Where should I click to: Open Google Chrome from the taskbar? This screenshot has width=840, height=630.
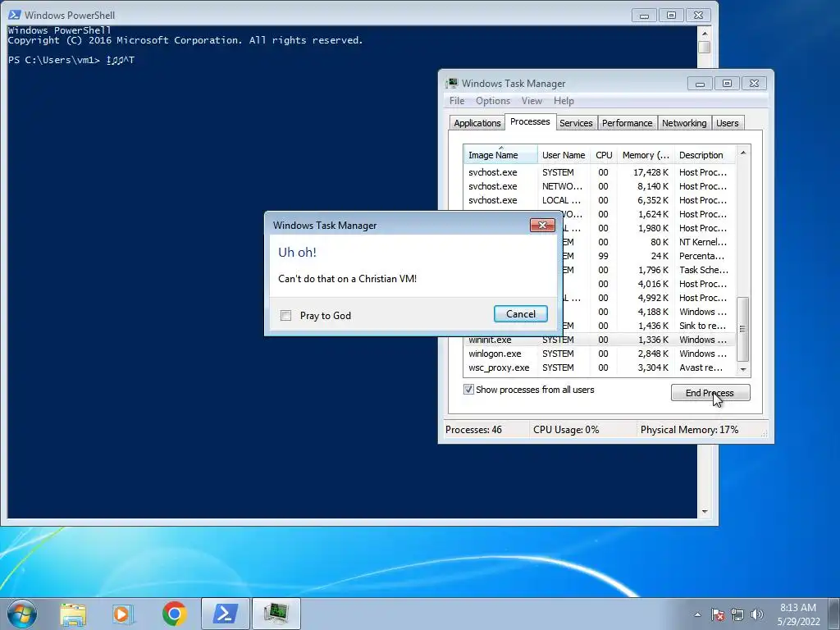coord(174,614)
